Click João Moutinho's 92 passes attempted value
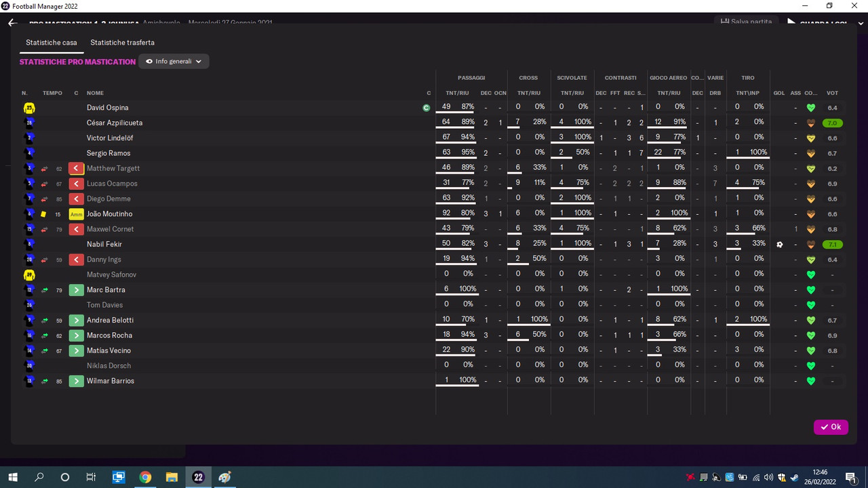Screen dimensions: 868x488 click(x=446, y=214)
